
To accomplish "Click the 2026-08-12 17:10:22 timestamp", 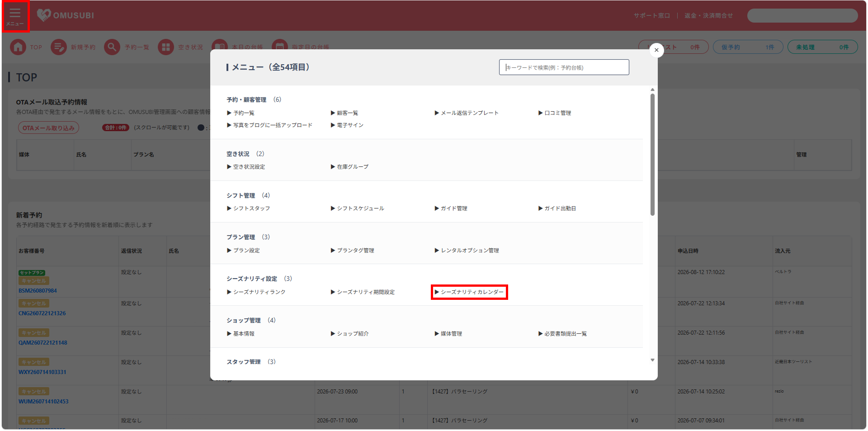I will coord(701,272).
